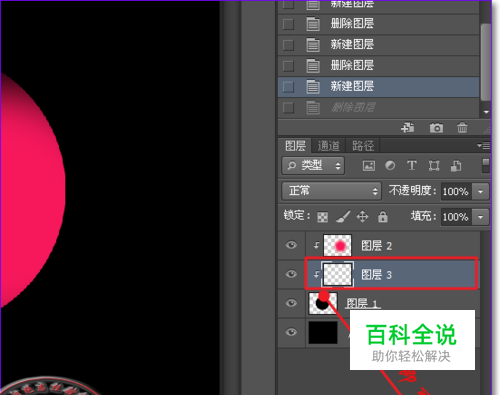Screen dimensions: 500x395
Task: Click the 不透明度 100% value field
Action: coord(456,191)
